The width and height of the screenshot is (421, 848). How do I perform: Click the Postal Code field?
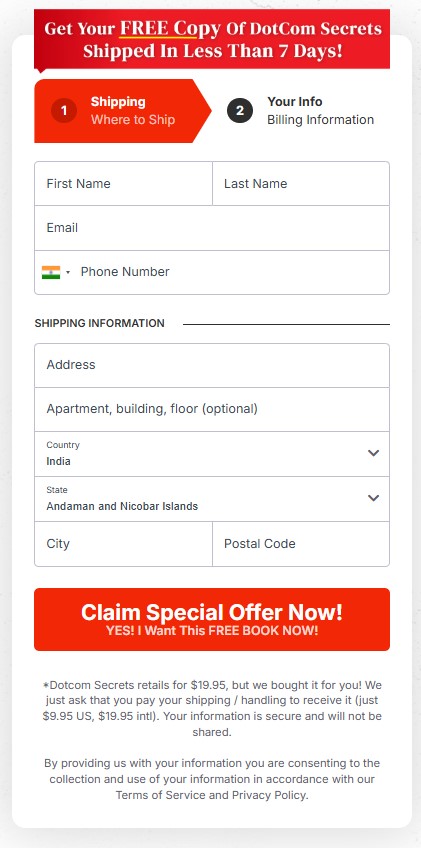[301, 544]
